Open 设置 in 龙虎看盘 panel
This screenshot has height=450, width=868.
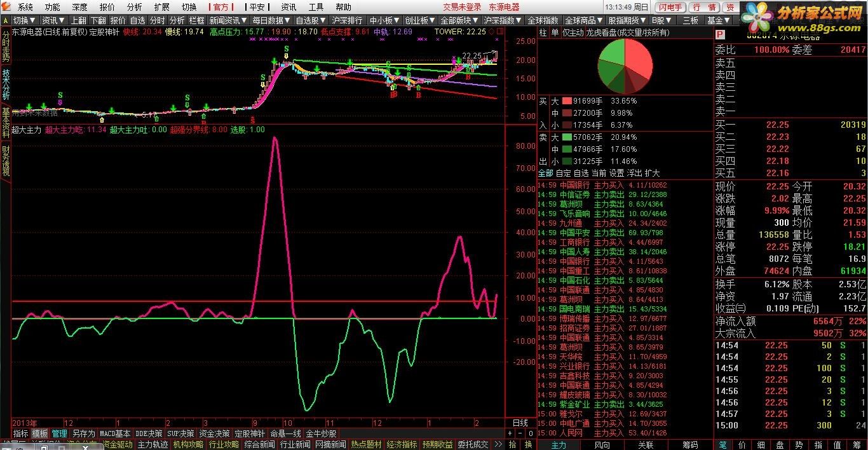click(x=616, y=173)
